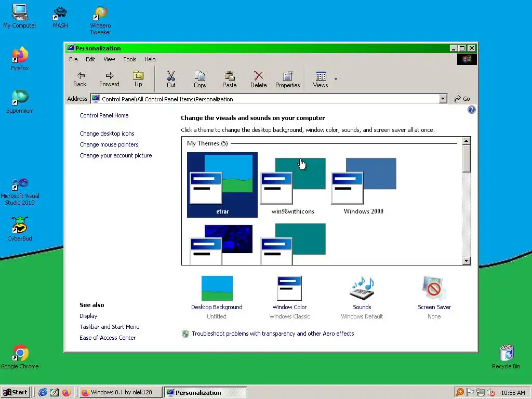The height and width of the screenshot is (399, 532).
Task: Click the Personalization taskbar button
Action: [x=206, y=393]
